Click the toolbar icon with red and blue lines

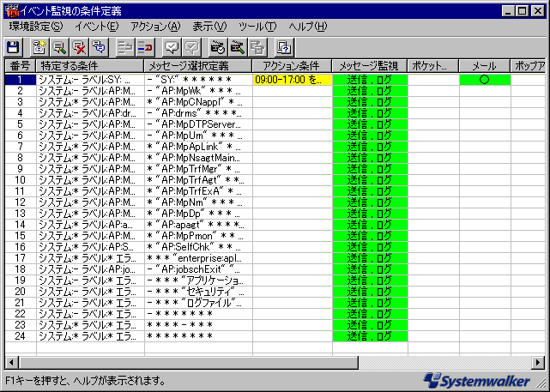pos(146,47)
